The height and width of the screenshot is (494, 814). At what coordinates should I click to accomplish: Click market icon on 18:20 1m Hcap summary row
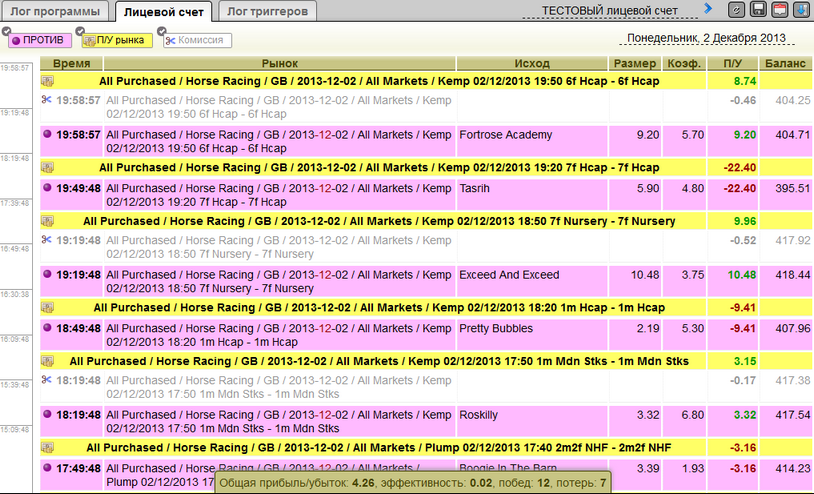click(47, 307)
